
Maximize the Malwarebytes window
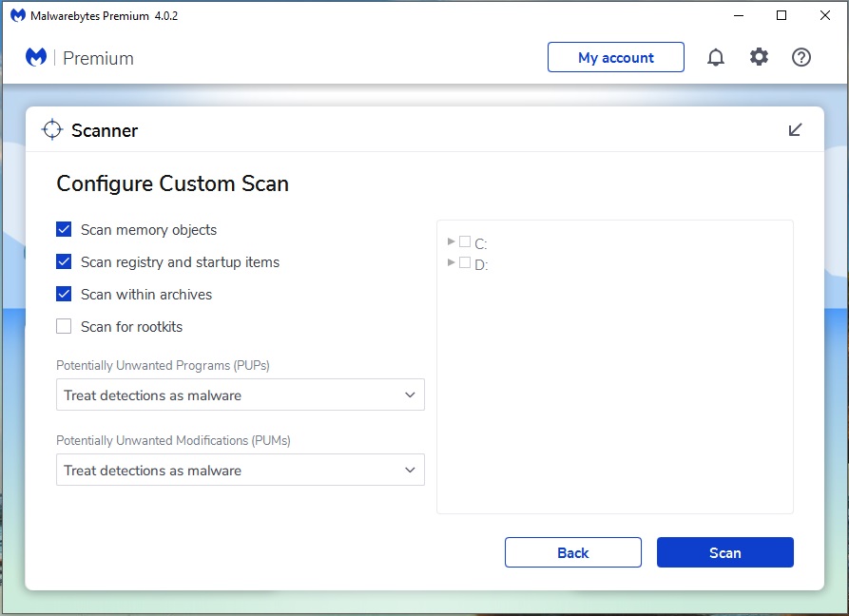pos(781,16)
